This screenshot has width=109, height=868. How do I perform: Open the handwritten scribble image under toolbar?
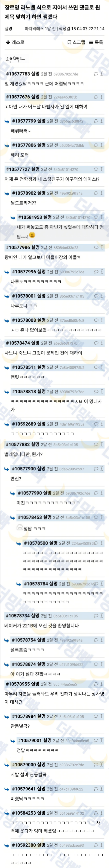coord(15,59)
